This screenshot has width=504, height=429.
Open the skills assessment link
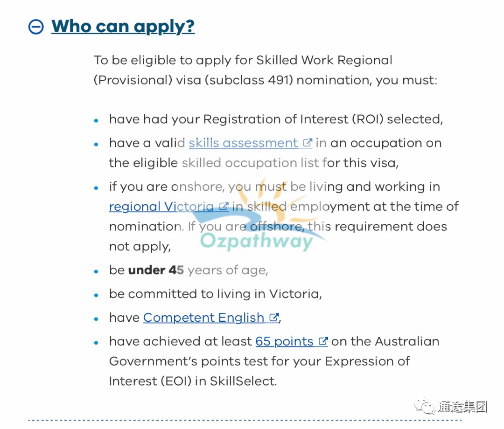[x=243, y=143]
